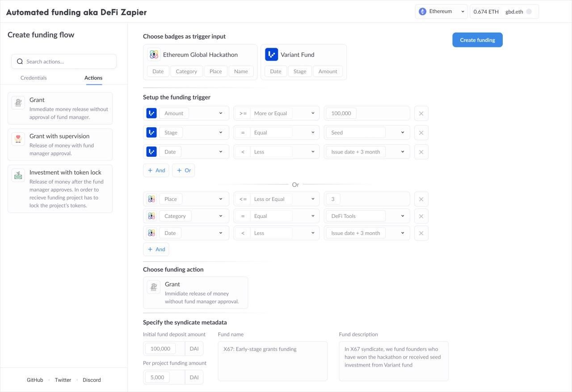Click the Ethereum logo icon in header
The width and height of the screenshot is (572, 392).
click(422, 12)
